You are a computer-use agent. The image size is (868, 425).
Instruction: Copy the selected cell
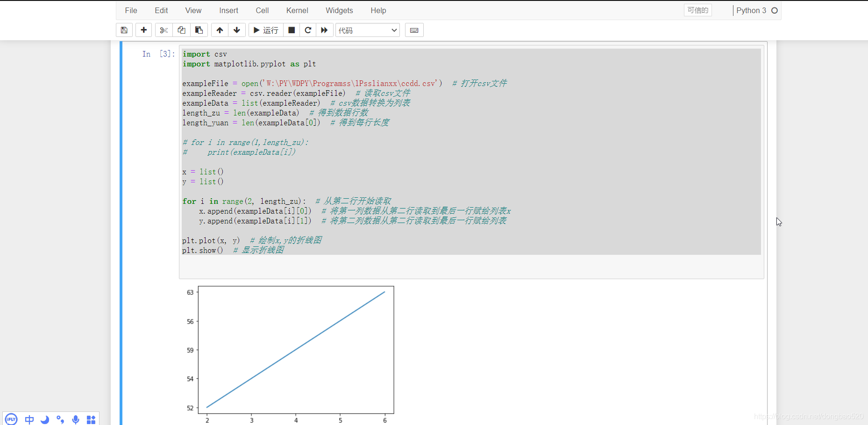click(181, 30)
